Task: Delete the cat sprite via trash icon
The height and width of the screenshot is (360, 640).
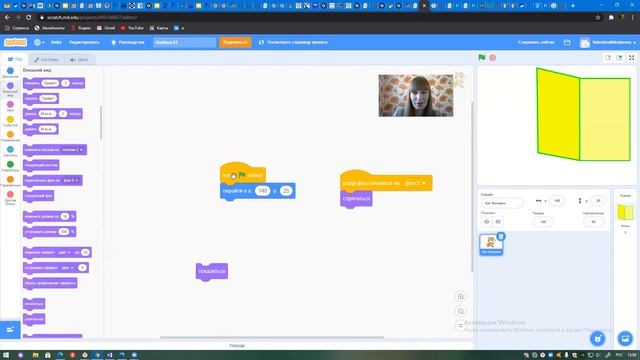Action: [x=501, y=236]
